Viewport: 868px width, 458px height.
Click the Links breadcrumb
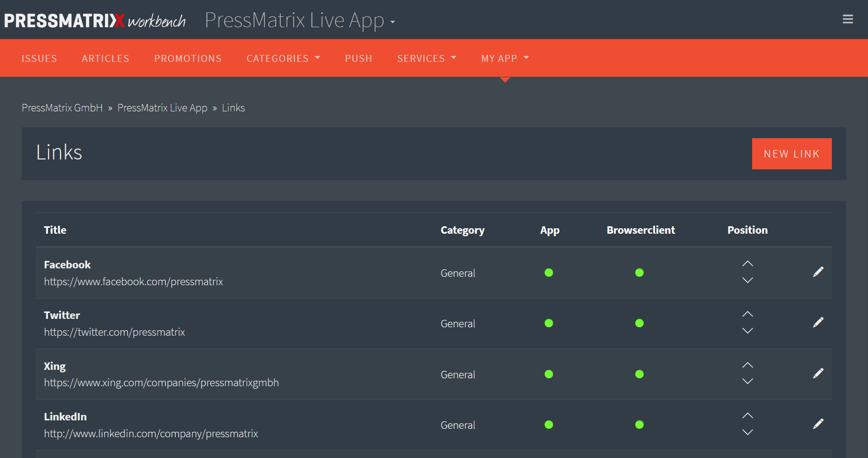pos(233,108)
